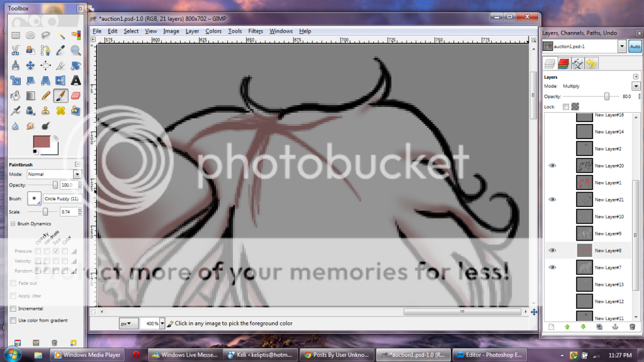Hide New Layer#20 via eye icon
644x362 pixels.
pyautogui.click(x=552, y=166)
